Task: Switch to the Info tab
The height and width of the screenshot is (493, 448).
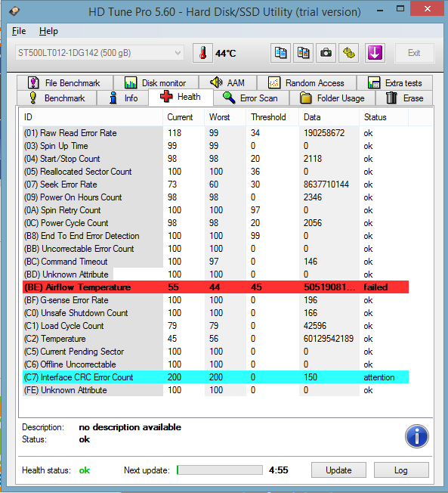Action: pyautogui.click(x=122, y=98)
